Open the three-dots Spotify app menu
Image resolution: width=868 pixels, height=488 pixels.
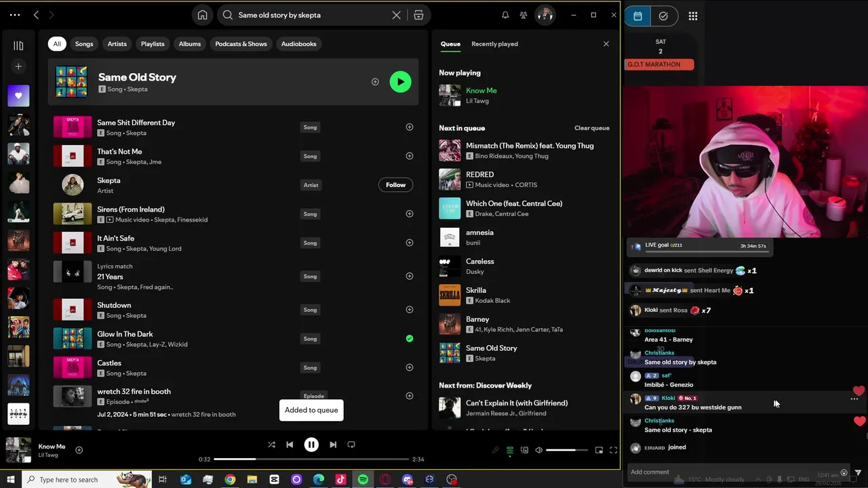point(15,15)
